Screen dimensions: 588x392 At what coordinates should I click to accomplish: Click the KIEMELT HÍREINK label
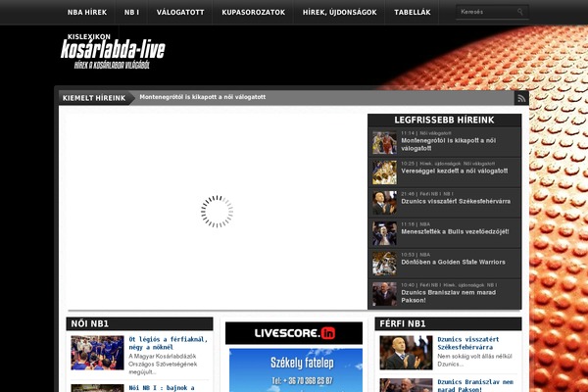tap(94, 98)
